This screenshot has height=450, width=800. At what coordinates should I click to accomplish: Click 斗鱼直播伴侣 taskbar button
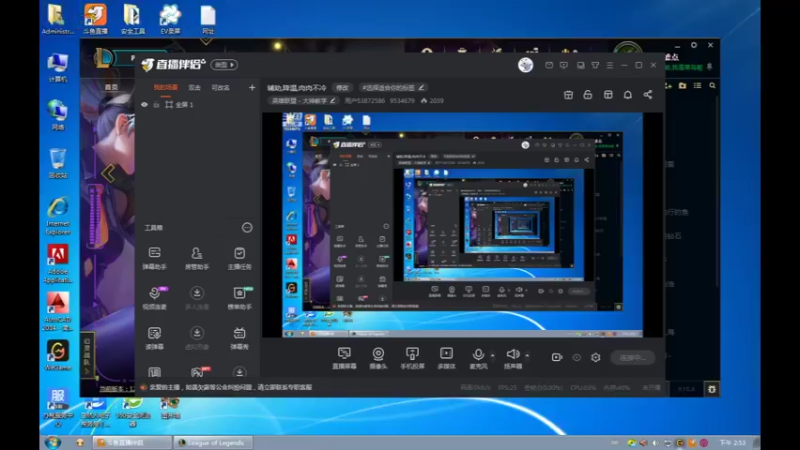click(x=132, y=443)
